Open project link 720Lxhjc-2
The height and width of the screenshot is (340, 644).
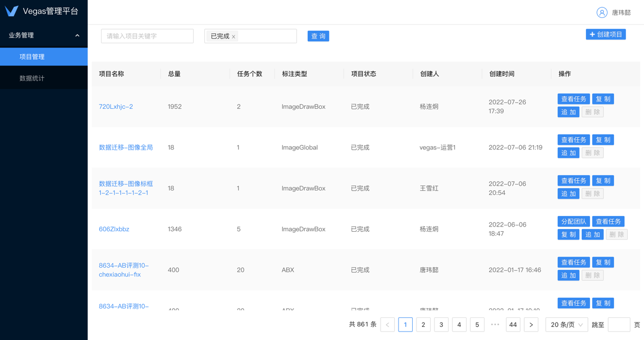point(116,107)
